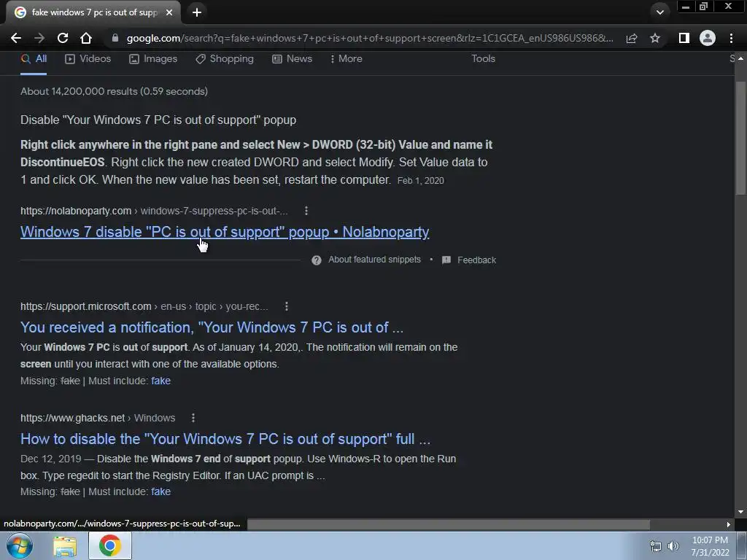Click the vertical scrollbar thumb
This screenshot has height=560, width=747.
point(740,138)
